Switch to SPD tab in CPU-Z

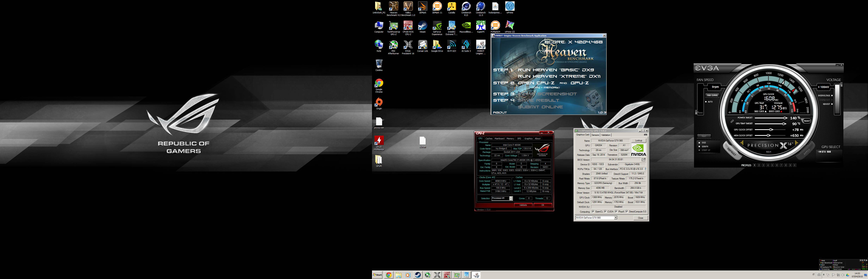pyautogui.click(x=519, y=139)
